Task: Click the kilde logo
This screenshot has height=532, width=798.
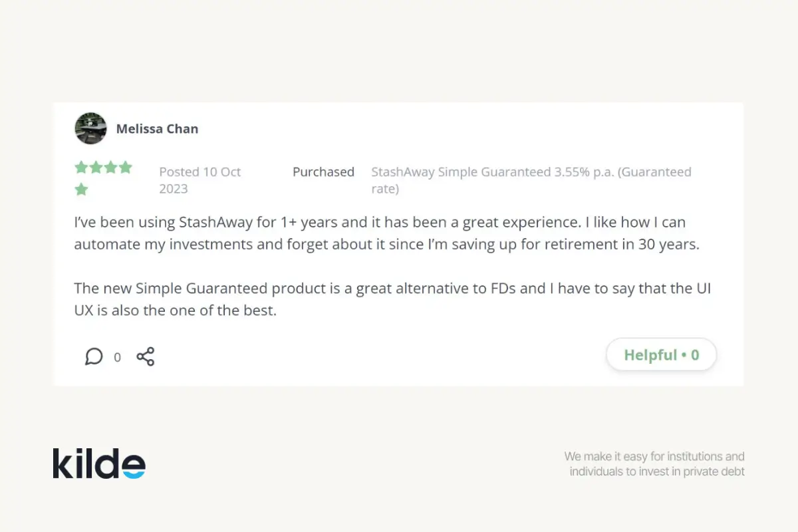Action: [x=98, y=463]
